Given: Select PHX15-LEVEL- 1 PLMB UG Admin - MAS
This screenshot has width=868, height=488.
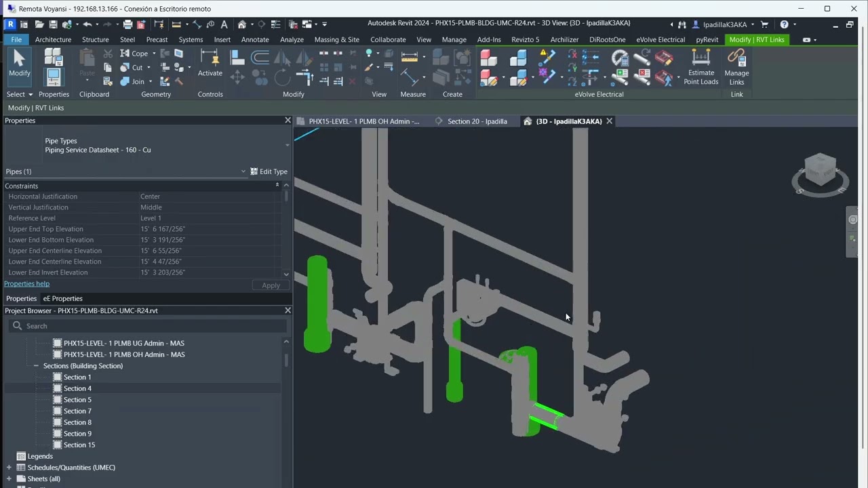Looking at the screenshot, I should coord(124,343).
